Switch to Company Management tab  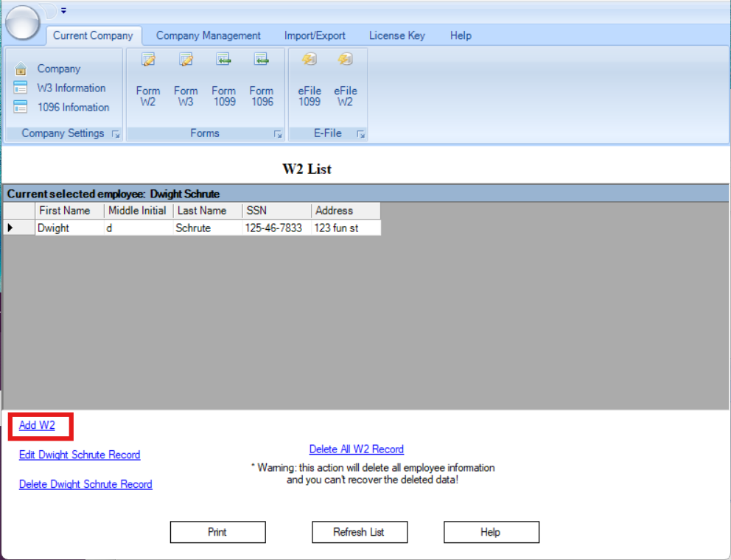(x=208, y=35)
